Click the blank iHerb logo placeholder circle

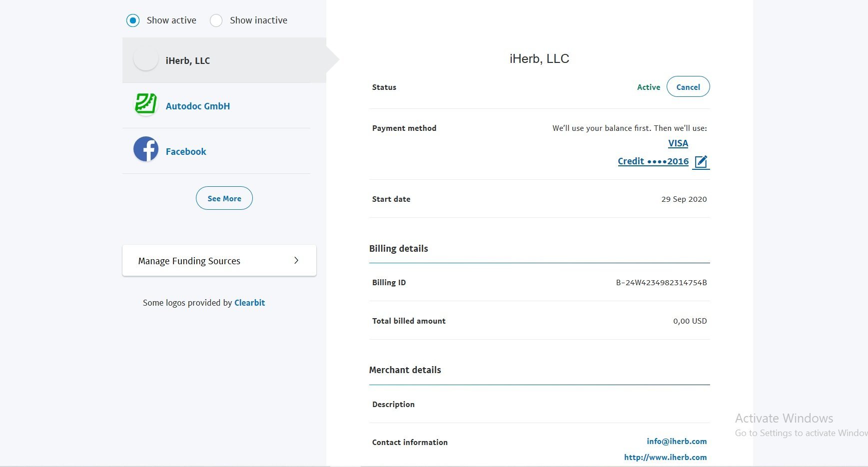pyautogui.click(x=146, y=60)
